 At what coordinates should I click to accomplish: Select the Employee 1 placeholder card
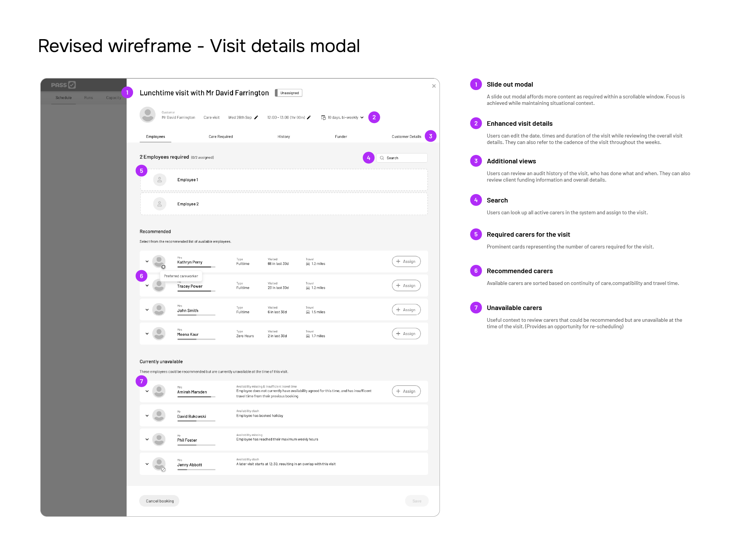(284, 180)
